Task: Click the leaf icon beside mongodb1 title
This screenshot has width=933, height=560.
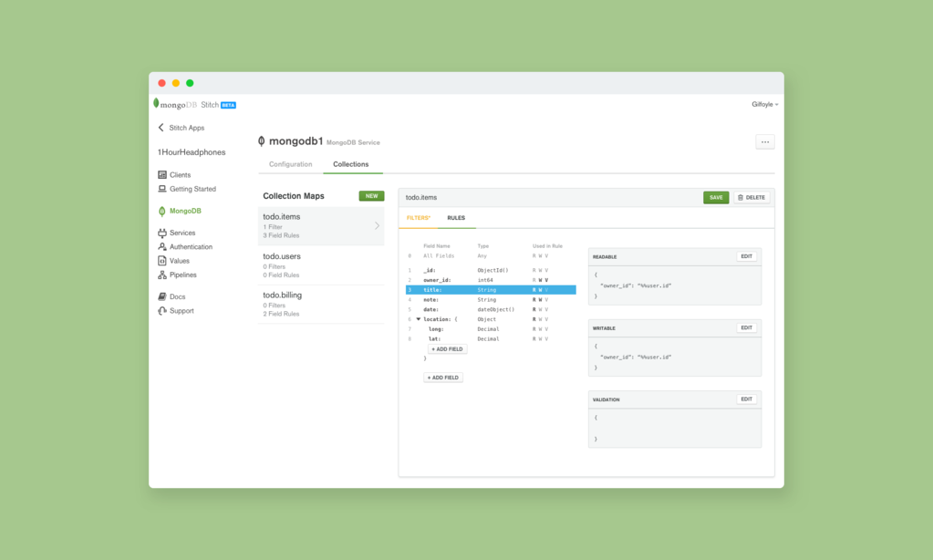Action: tap(261, 141)
